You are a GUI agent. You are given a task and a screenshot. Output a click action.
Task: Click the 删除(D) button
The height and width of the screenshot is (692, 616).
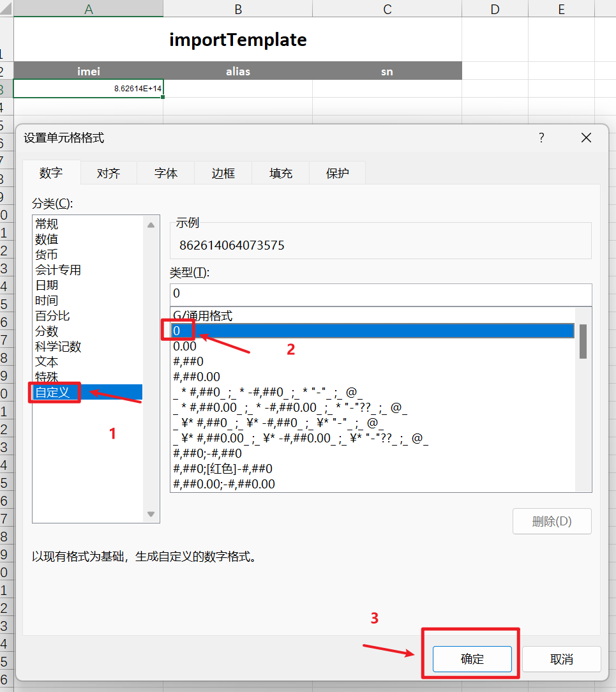coord(552,521)
